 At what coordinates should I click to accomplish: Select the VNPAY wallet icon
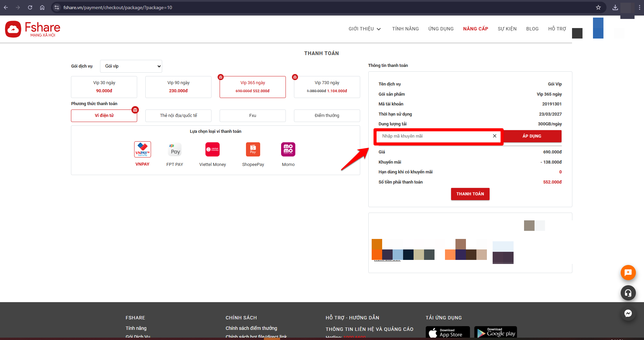coord(142,149)
